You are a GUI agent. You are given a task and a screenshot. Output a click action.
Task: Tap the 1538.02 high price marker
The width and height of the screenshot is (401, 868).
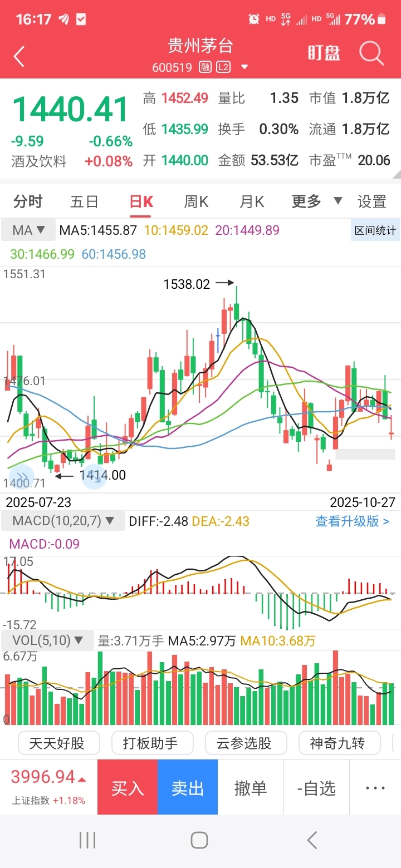[187, 284]
